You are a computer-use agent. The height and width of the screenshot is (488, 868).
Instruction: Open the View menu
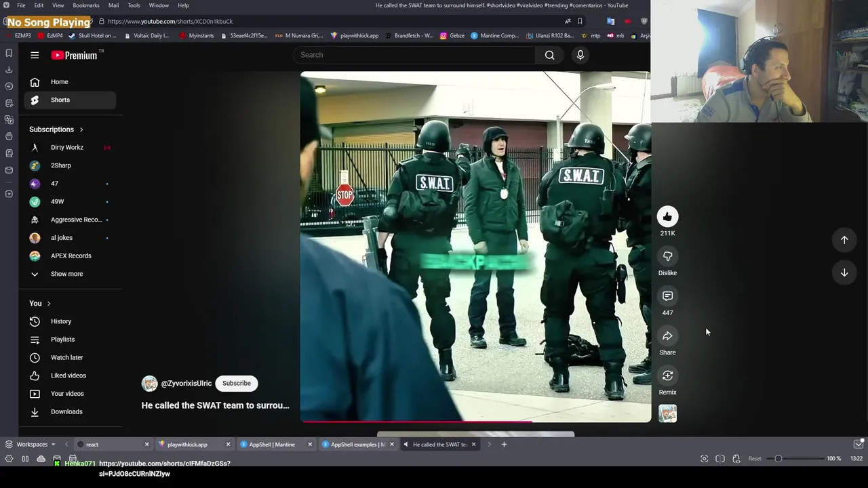coord(58,5)
